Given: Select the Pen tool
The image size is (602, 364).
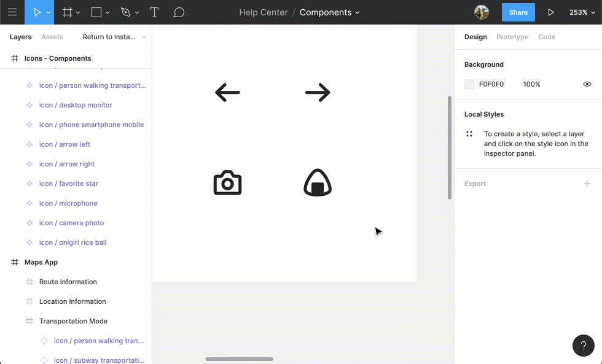Looking at the screenshot, I should click(125, 12).
